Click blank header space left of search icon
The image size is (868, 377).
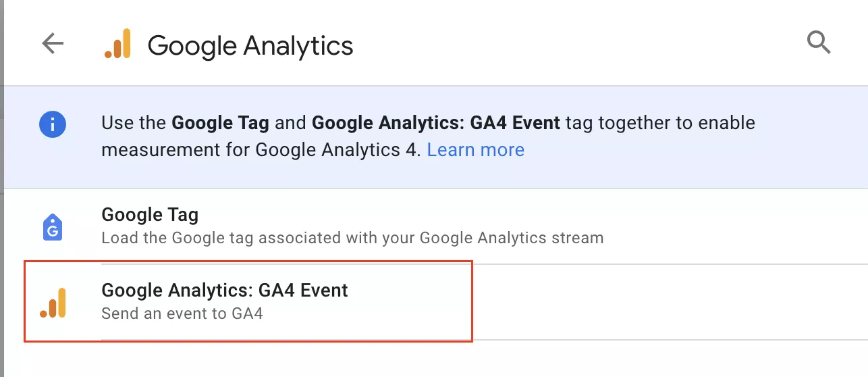(x=580, y=45)
